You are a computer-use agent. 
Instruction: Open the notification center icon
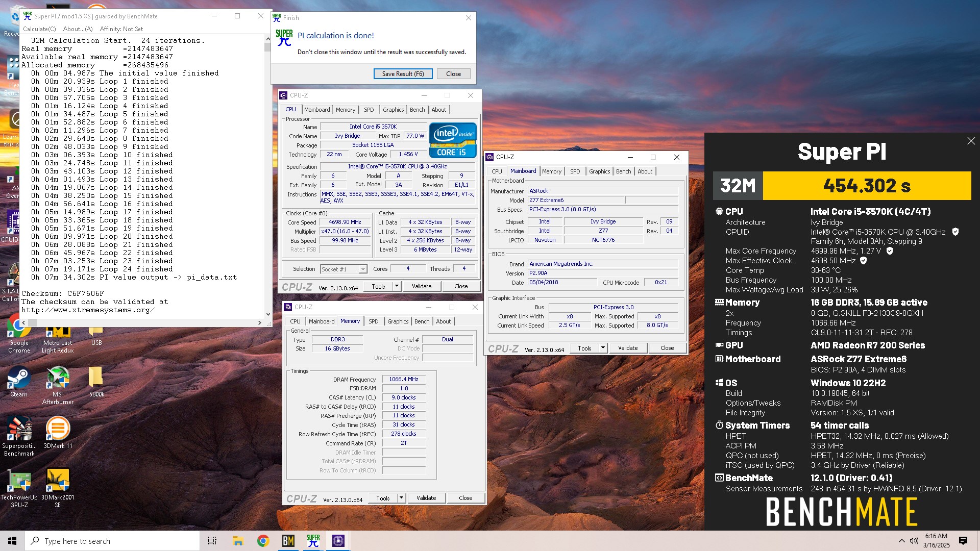[963, 541]
